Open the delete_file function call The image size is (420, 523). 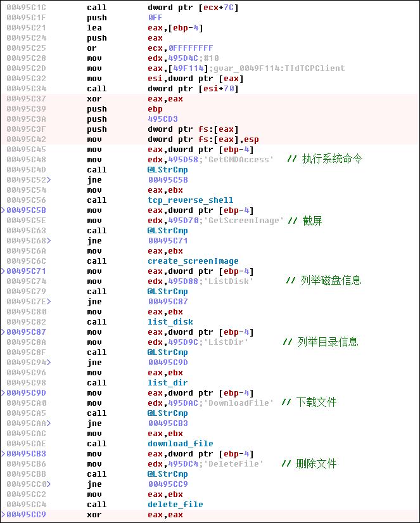click(175, 505)
